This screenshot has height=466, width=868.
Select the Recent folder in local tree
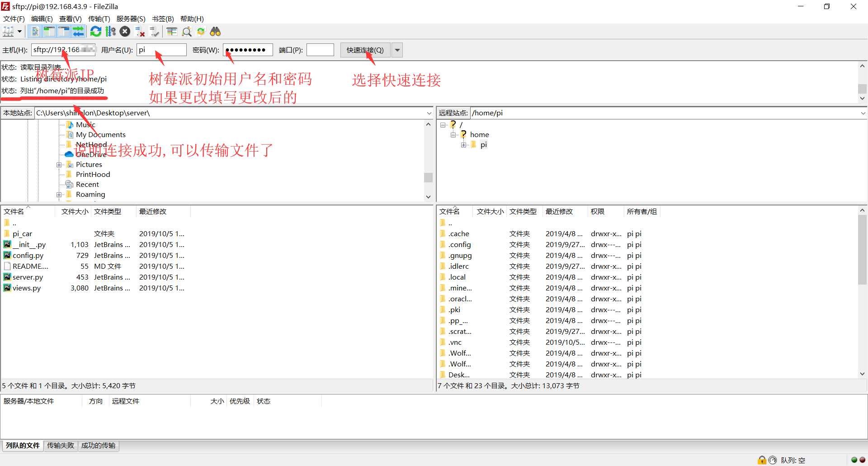pyautogui.click(x=87, y=185)
